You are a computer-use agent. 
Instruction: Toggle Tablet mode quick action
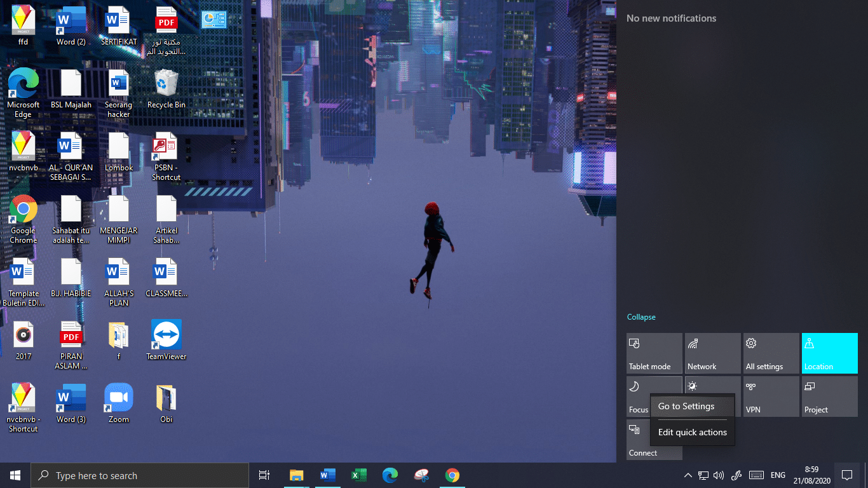coord(654,353)
